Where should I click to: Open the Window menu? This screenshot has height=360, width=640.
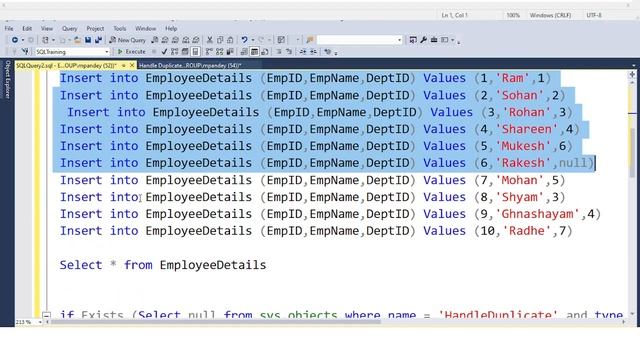(x=145, y=29)
